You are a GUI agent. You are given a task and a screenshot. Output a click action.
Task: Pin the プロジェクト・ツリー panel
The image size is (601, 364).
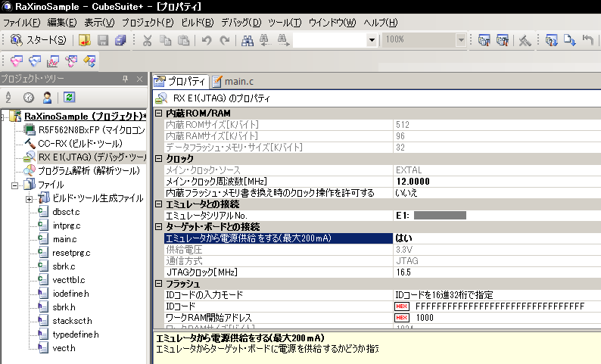click(x=125, y=79)
